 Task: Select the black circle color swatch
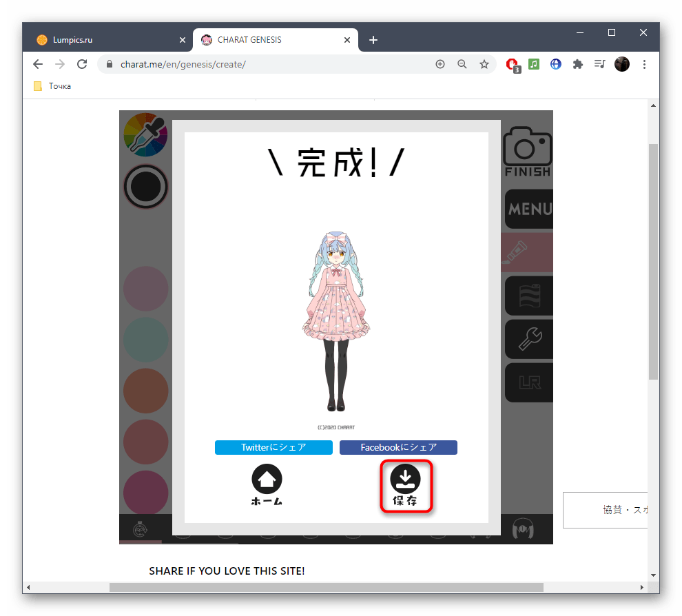(145, 187)
